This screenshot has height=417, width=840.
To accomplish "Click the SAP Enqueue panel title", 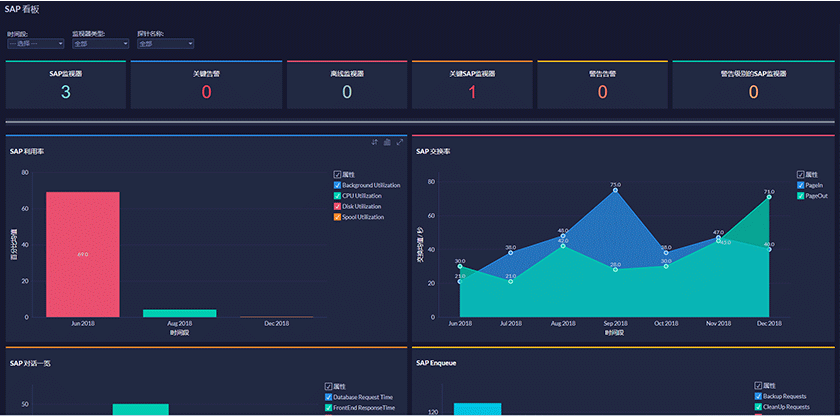I will coord(436,363).
